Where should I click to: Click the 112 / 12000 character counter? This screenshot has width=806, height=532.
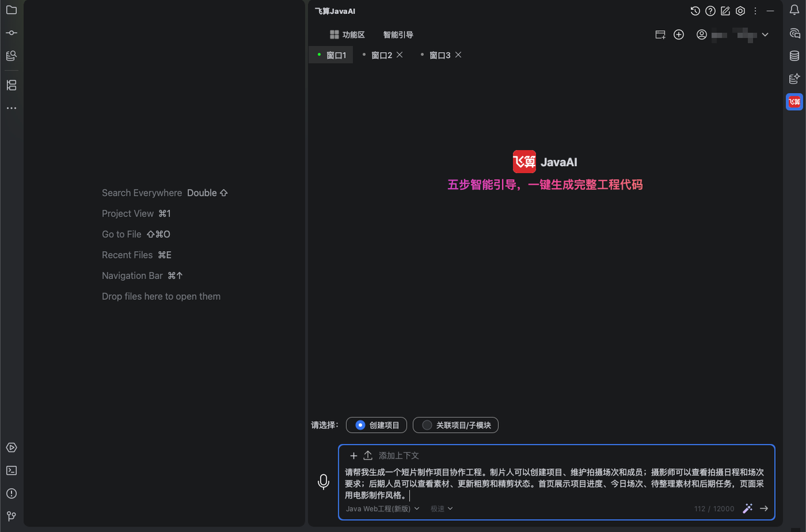point(714,509)
